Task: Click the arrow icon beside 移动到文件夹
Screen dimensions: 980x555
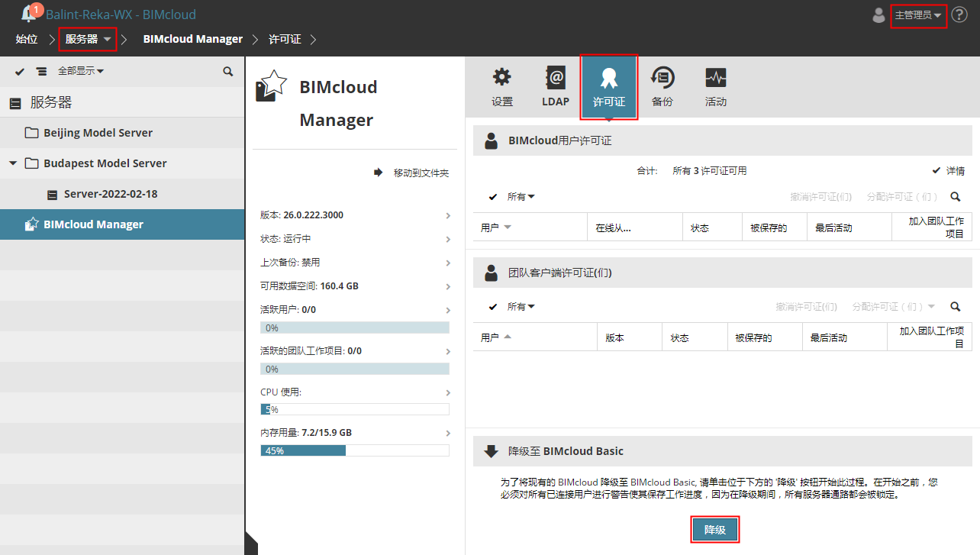Action: 378,173
